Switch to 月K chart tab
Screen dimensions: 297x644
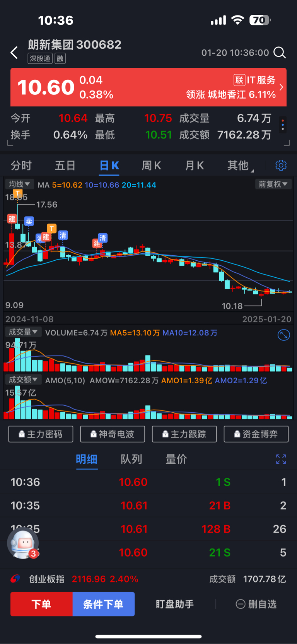coord(194,166)
